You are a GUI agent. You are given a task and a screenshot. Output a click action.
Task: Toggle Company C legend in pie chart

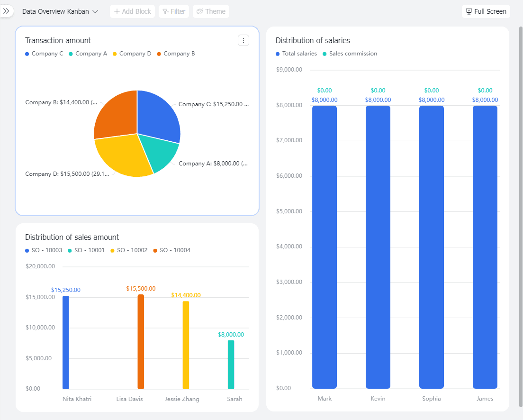(44, 54)
